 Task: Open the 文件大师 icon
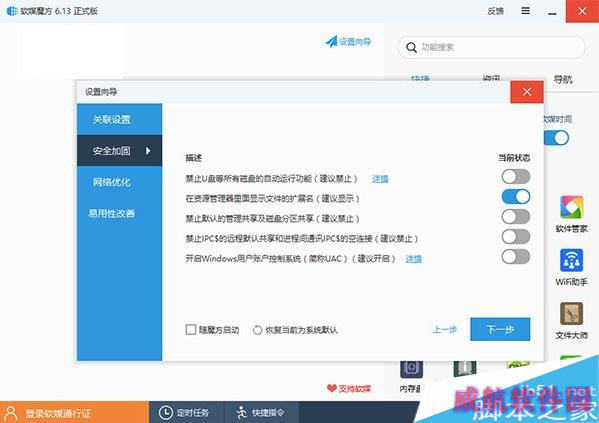pos(571,314)
